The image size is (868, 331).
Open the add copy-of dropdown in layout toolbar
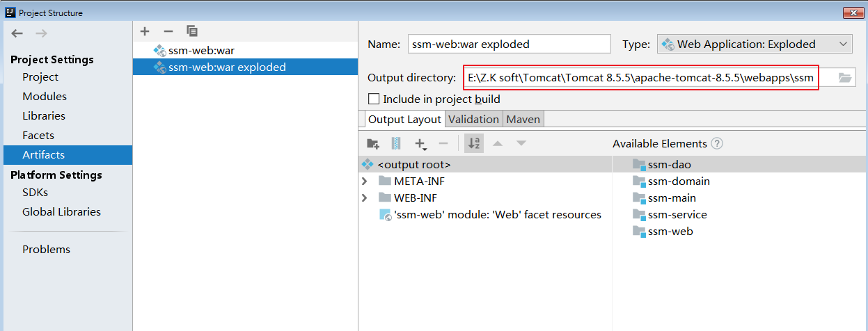421,144
